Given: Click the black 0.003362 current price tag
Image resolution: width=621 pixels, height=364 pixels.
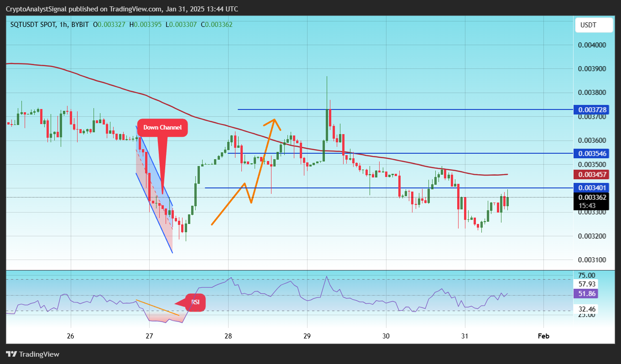Looking at the screenshot, I should coord(592,198).
